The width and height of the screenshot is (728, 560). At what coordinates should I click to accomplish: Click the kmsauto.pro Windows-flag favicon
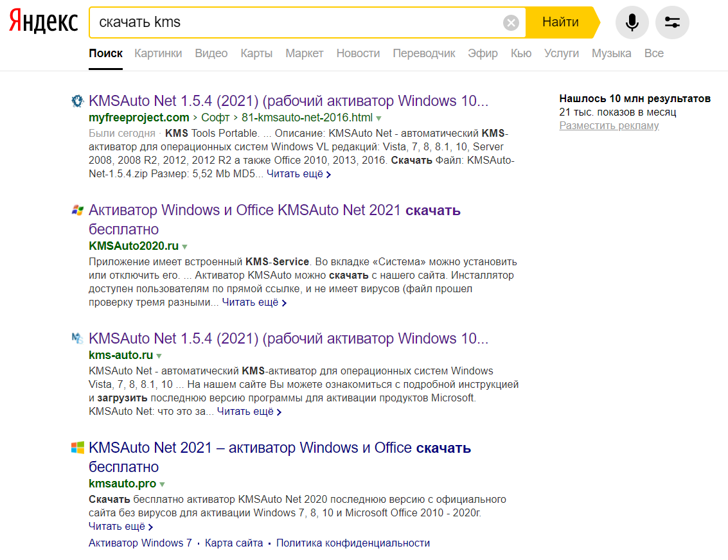point(78,448)
